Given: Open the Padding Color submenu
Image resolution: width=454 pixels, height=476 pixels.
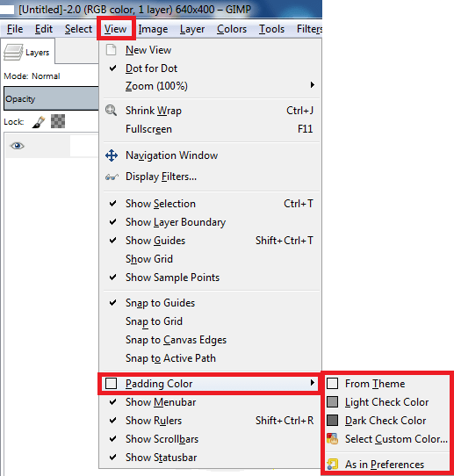Looking at the screenshot, I should [209, 384].
